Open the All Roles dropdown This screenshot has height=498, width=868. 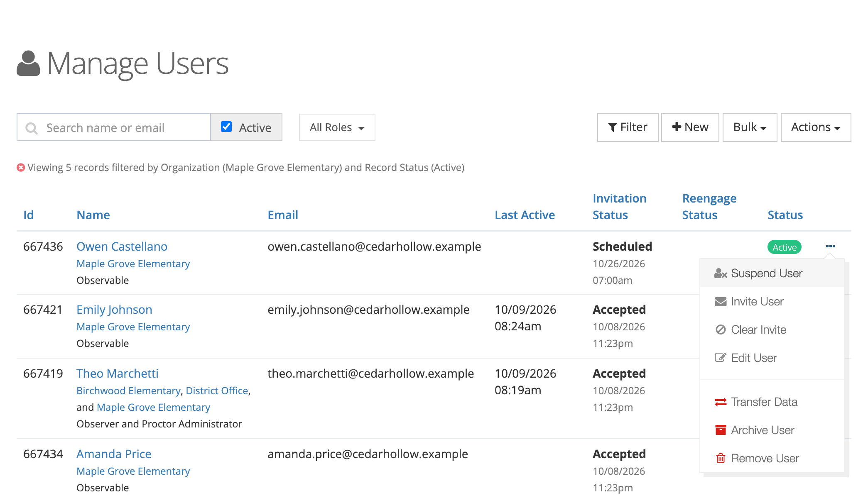(x=337, y=127)
